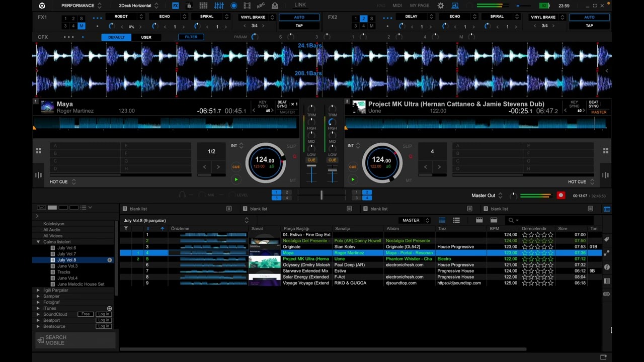Switch to the bulleted list view icon
The image size is (644, 362).
pos(456,220)
